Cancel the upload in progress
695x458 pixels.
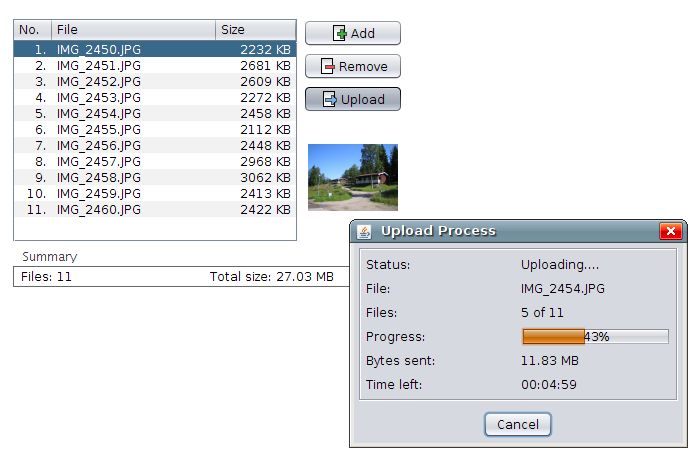[518, 425]
